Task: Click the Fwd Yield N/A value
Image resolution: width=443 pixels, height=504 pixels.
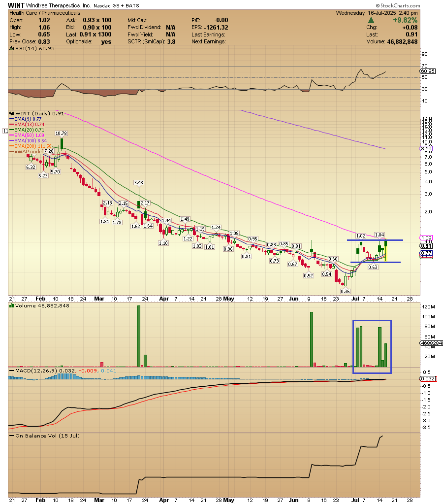Action: [x=171, y=34]
